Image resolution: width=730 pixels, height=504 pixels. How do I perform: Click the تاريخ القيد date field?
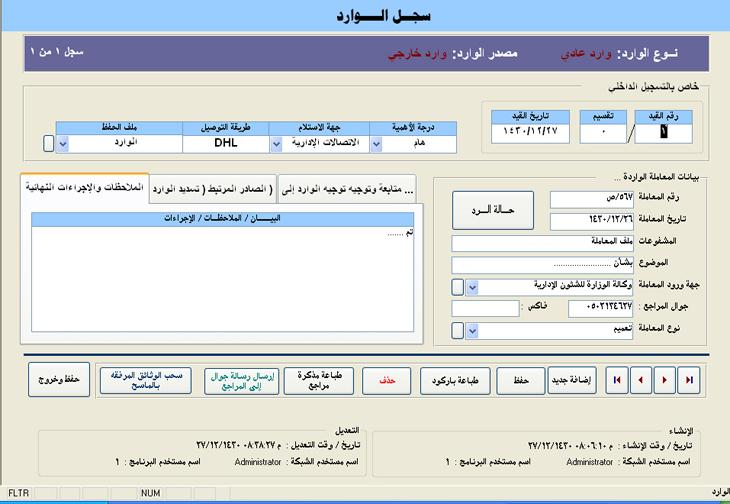tap(530, 133)
